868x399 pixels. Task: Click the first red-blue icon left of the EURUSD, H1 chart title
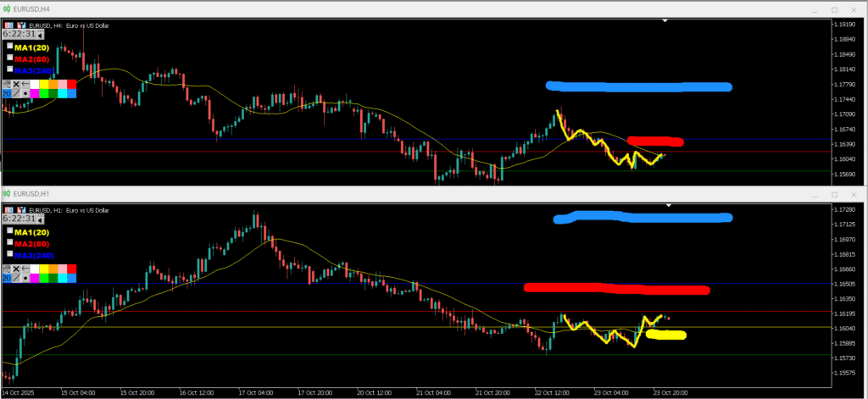pos(8,210)
